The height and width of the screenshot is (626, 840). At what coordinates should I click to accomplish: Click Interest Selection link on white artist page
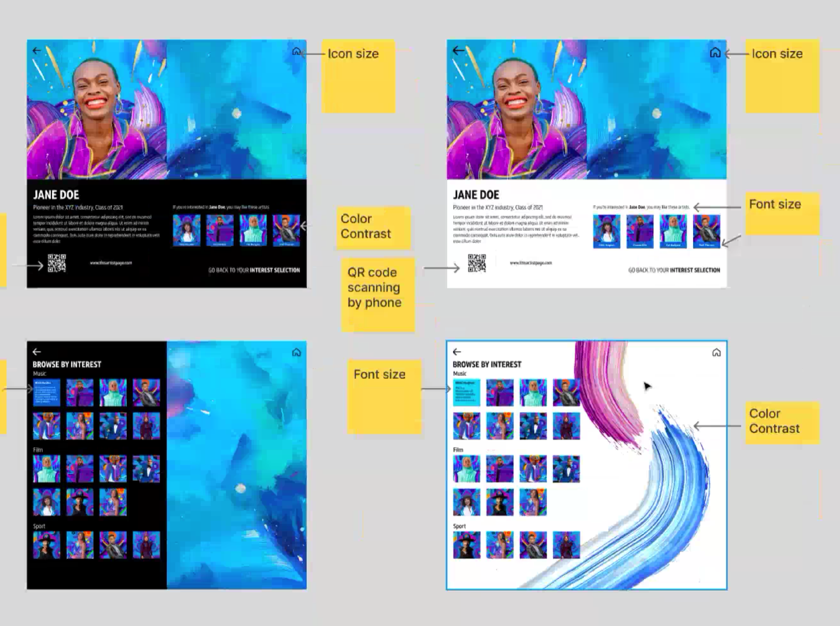(695, 270)
